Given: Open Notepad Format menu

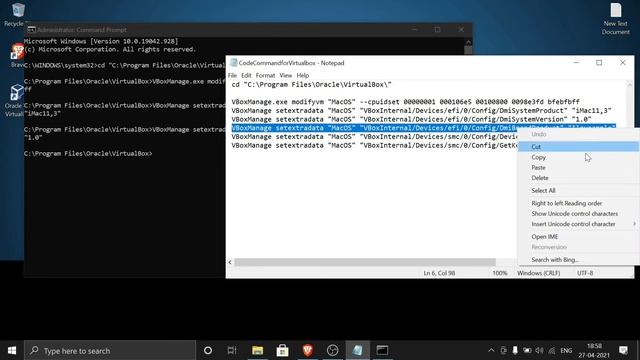Looking at the screenshot, I should click(x=265, y=76).
